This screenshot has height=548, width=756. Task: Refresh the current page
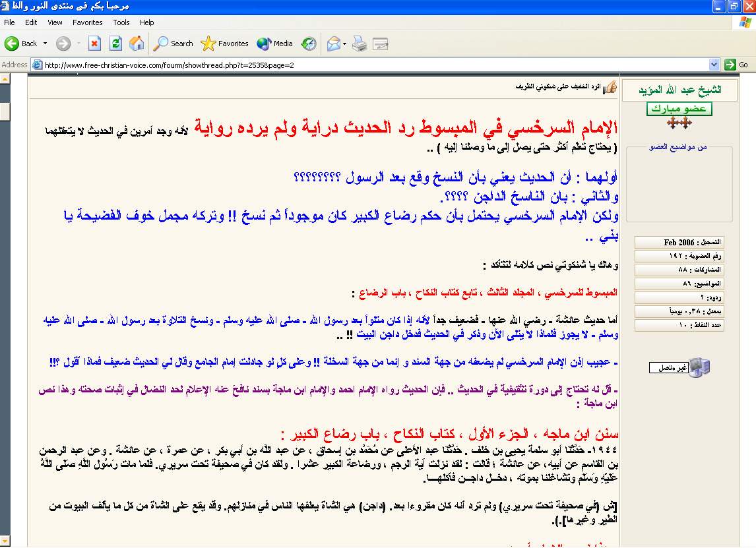tap(115, 44)
